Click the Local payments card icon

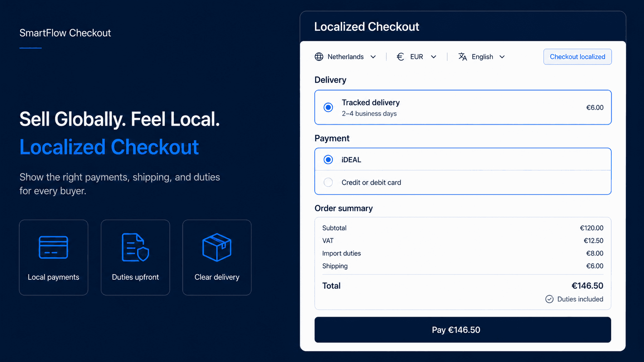54,247
